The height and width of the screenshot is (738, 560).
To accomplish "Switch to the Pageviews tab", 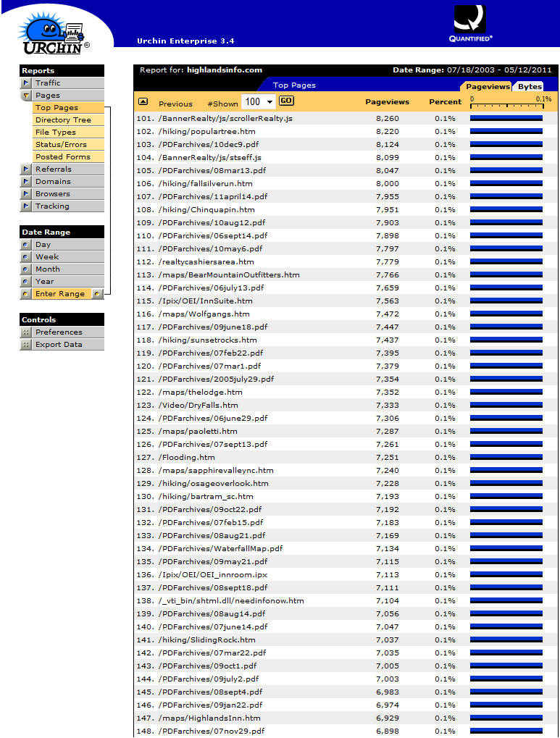I will (488, 87).
